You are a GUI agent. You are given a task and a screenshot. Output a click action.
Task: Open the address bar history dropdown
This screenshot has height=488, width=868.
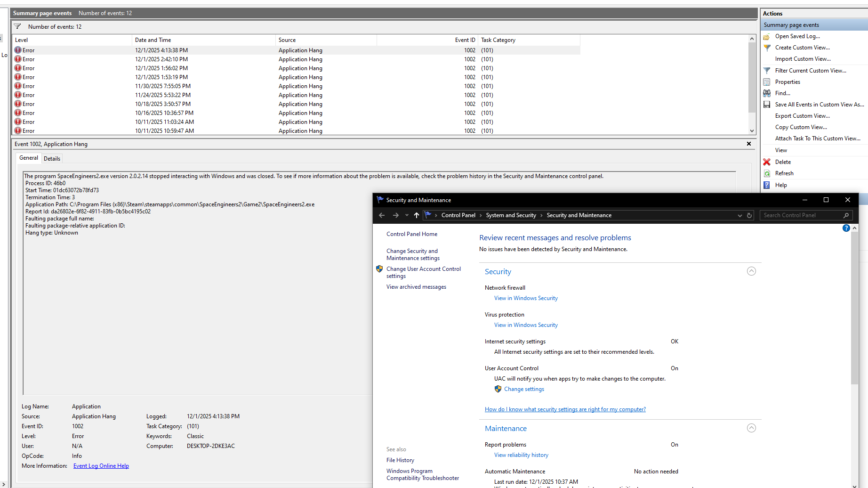coord(739,215)
